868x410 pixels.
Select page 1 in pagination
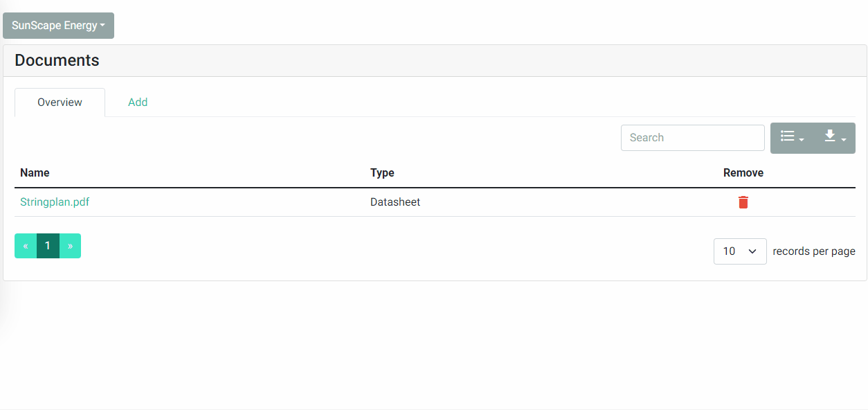(48, 246)
